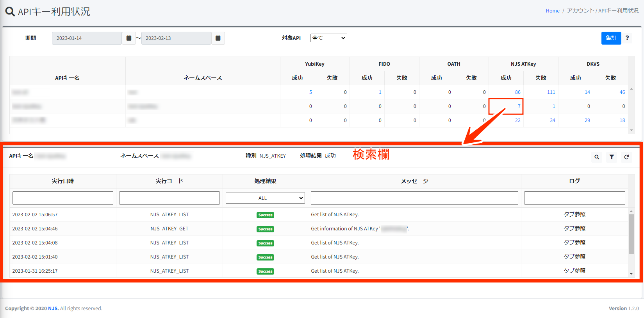644x318 pixels.
Task: Click the NJS_ATKEY_GET execution code cell
Action: pyautogui.click(x=169, y=229)
